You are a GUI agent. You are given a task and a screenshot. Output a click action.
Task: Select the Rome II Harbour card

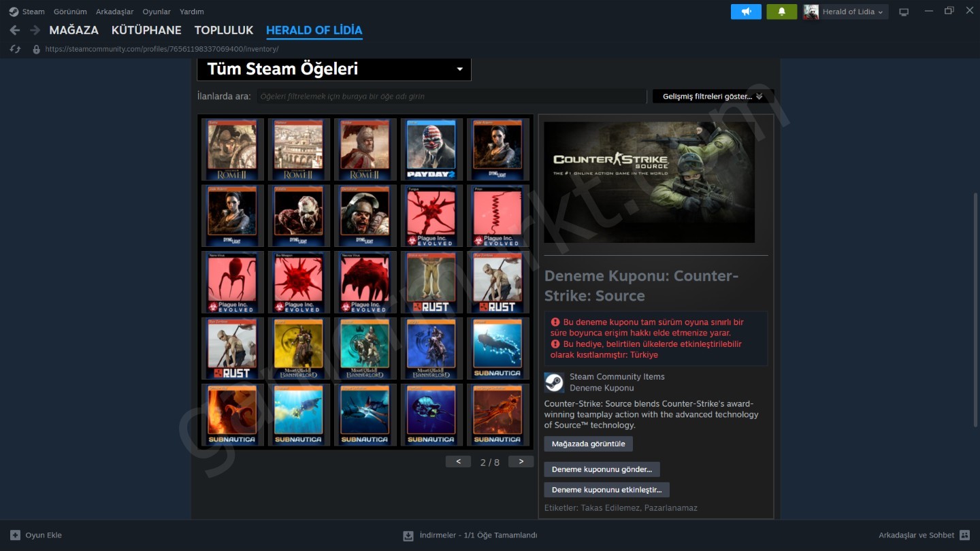tap(299, 150)
